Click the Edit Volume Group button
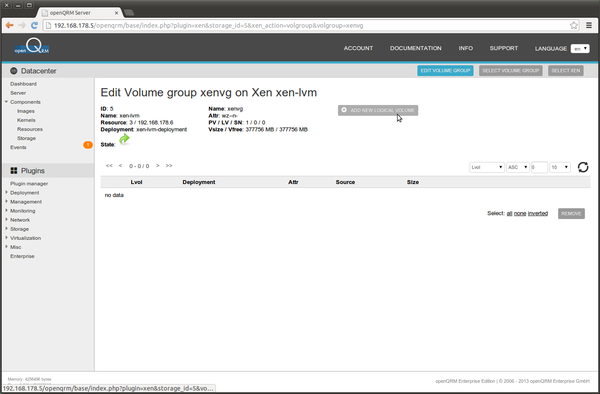The height and width of the screenshot is (394, 600). coord(445,70)
